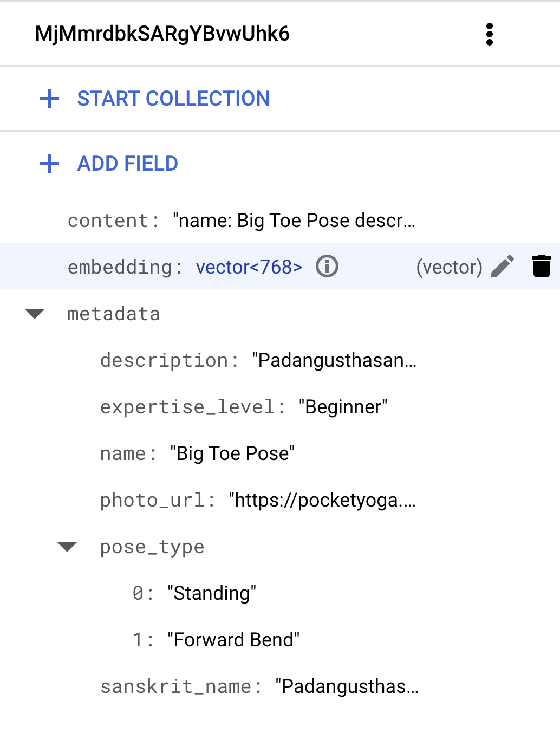
Task: Click START COLLECTION button
Action: [x=173, y=99]
